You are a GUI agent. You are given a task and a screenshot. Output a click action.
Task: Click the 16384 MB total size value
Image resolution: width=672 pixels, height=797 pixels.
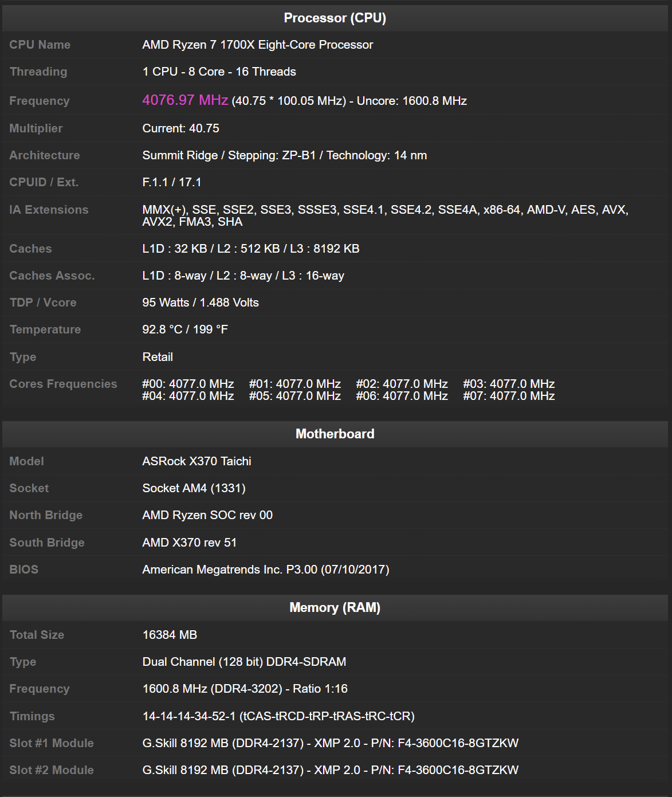point(170,635)
